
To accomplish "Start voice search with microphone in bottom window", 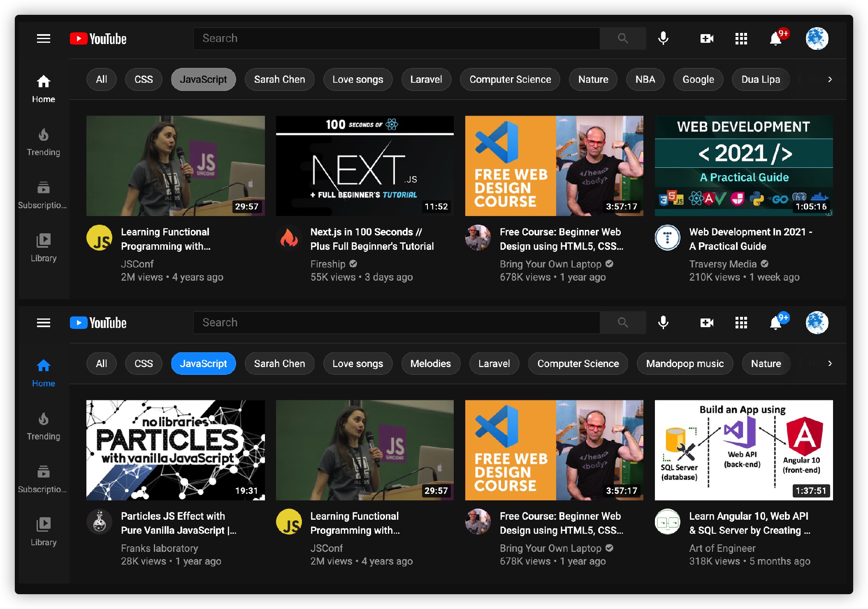I will [663, 323].
